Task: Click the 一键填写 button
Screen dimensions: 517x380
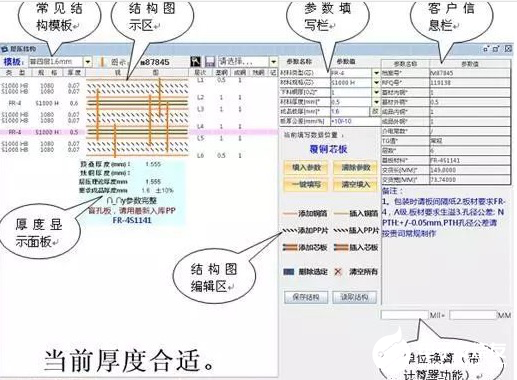Action: pos(306,184)
